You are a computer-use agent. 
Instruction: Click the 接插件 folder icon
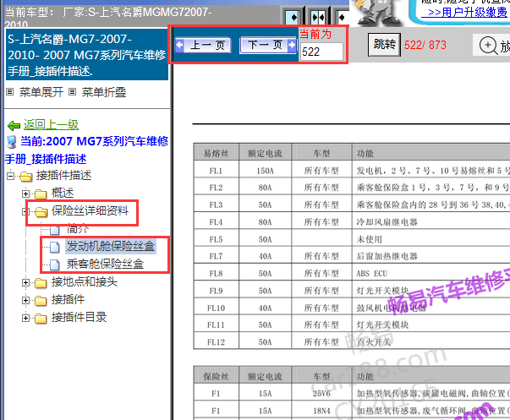41,301
